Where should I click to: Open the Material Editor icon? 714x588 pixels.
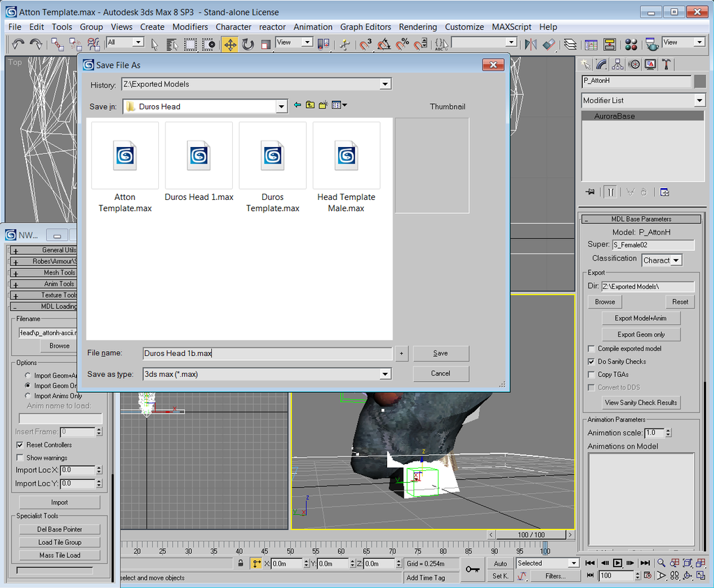tap(630, 44)
